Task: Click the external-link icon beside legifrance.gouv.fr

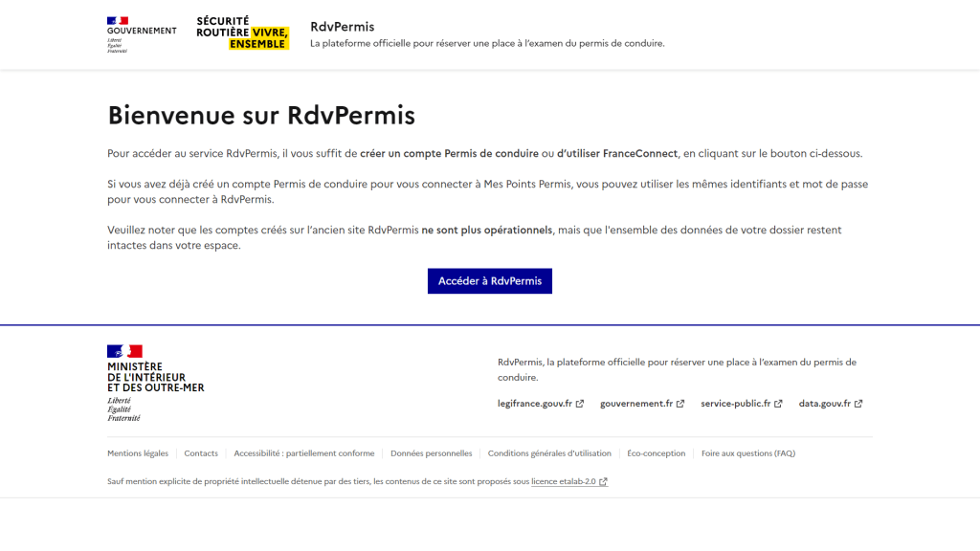Action: (580, 403)
